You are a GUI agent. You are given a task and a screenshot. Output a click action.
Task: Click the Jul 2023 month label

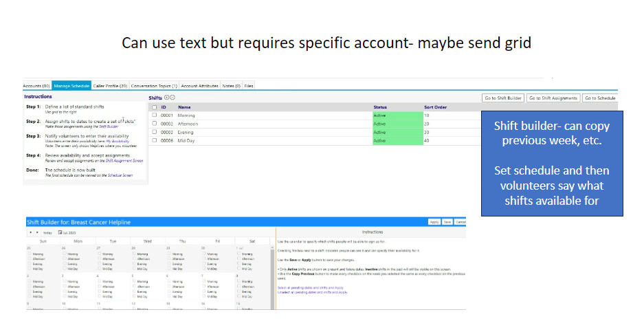[69, 233]
